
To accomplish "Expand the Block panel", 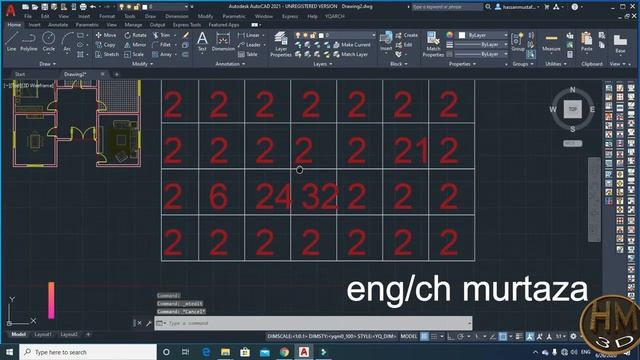I will click(x=399, y=64).
